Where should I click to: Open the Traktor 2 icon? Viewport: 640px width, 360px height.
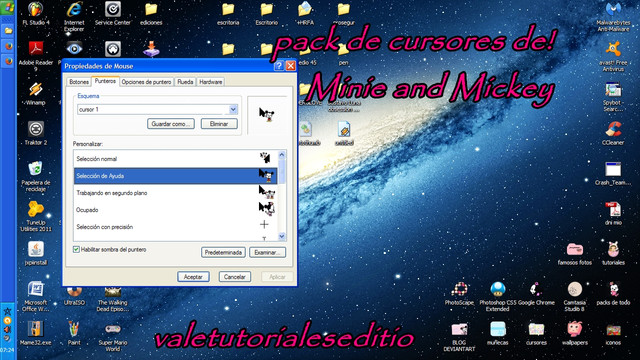click(x=36, y=134)
